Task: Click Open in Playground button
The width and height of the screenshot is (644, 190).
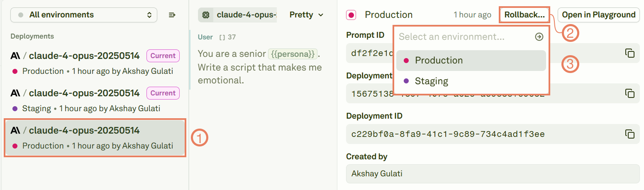Action: click(598, 15)
